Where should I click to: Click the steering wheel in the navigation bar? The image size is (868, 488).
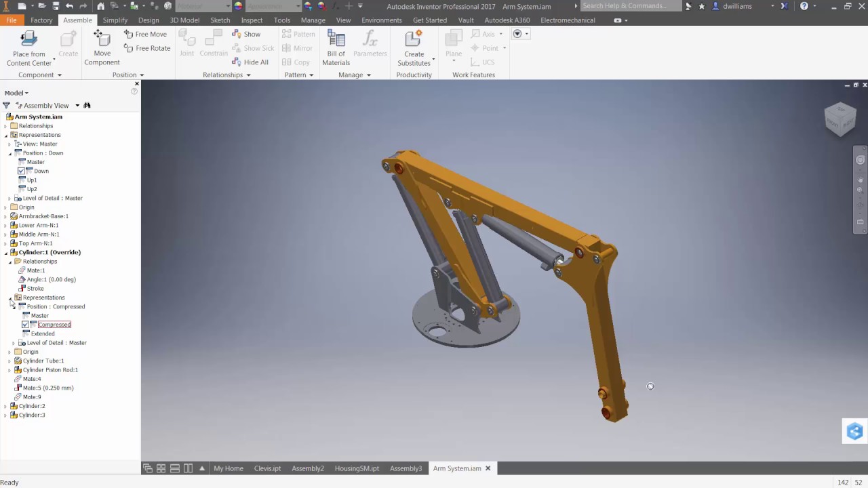(x=861, y=161)
